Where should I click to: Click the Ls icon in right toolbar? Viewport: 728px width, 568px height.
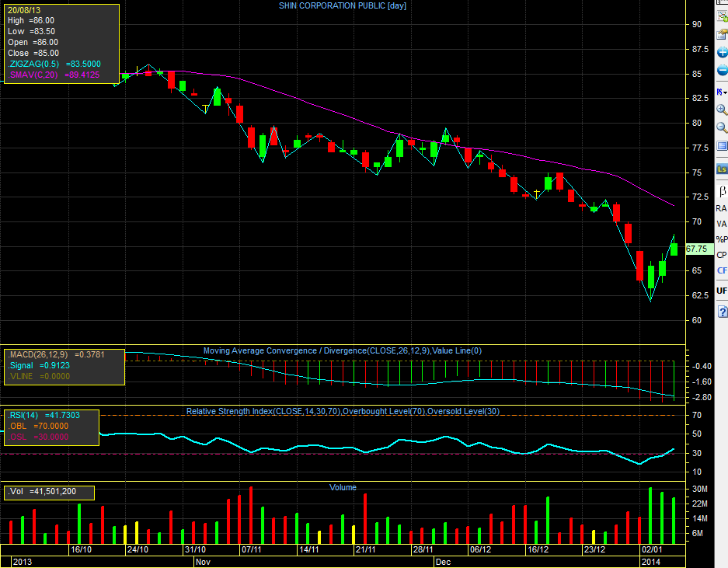pos(722,169)
